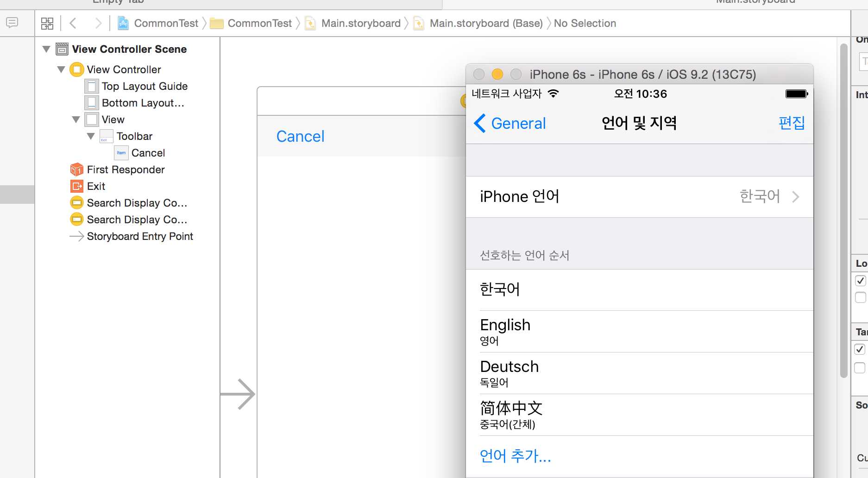Click the yellow minimize button of simulator
Screen dimensions: 868x478
[497, 74]
